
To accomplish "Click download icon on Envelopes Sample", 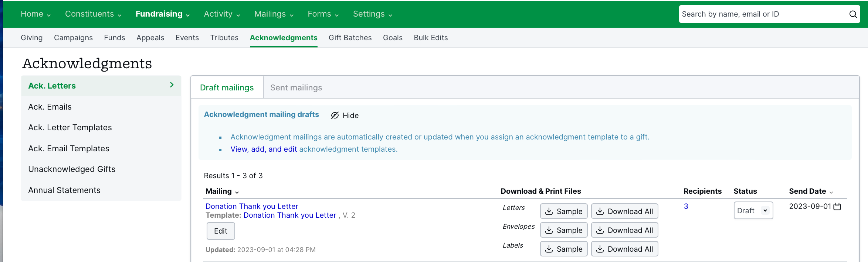I will tap(549, 230).
